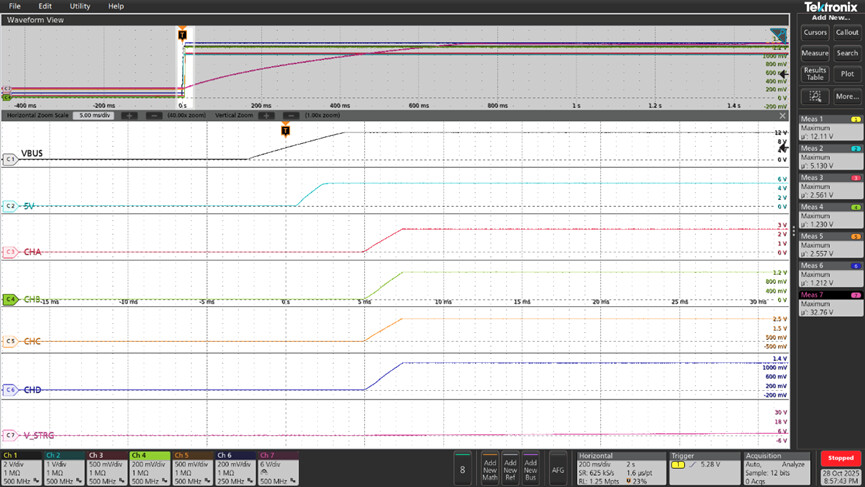865x487 pixels.
Task: Click the Add New Math button
Action: tap(489, 468)
